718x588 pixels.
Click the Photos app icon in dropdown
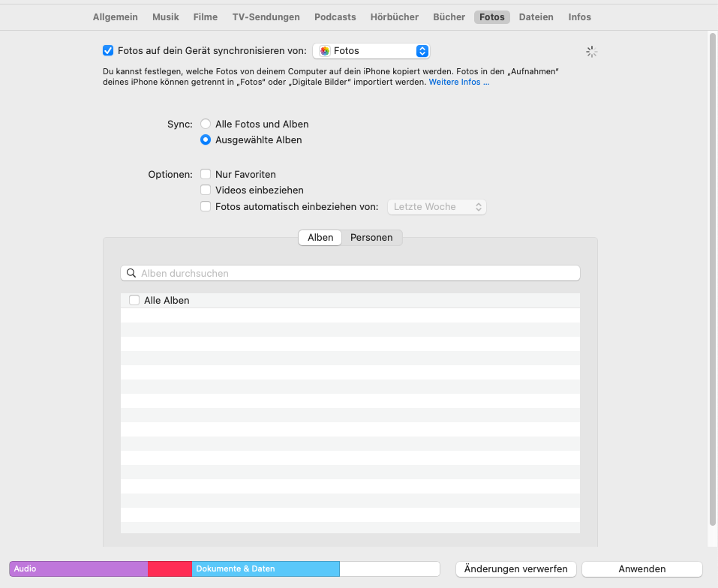coord(325,51)
